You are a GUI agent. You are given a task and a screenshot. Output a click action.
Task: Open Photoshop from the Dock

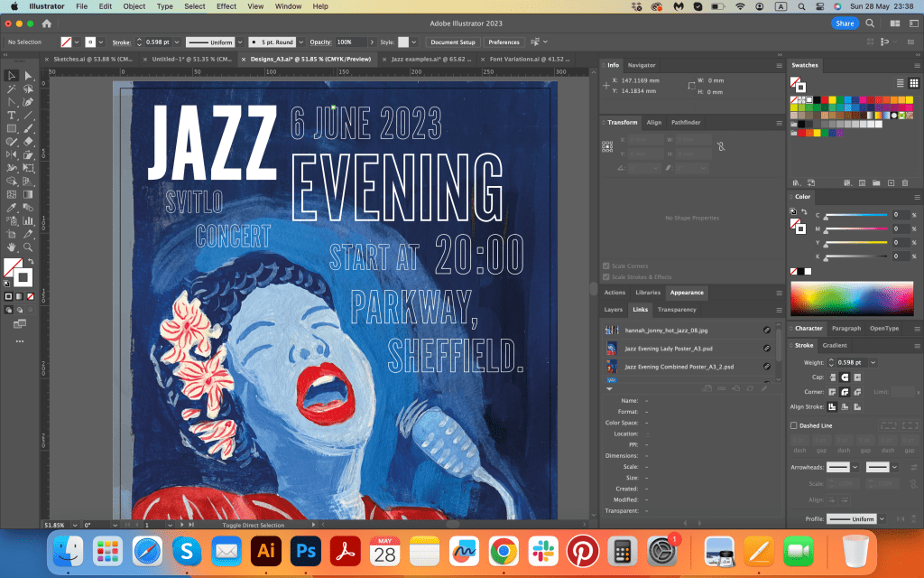(305, 550)
